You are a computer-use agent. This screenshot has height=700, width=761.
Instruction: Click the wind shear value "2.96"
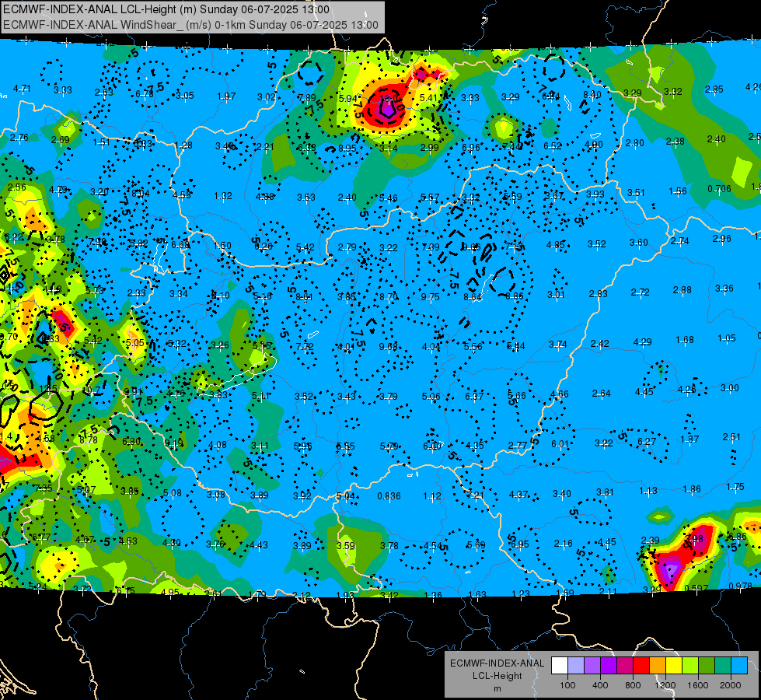[x=721, y=239]
